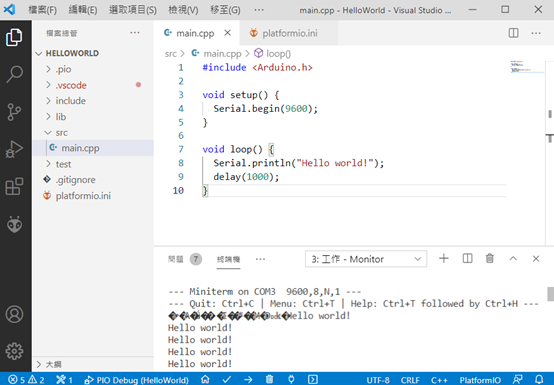
Task: Open the Extensions view
Action: pos(14,186)
